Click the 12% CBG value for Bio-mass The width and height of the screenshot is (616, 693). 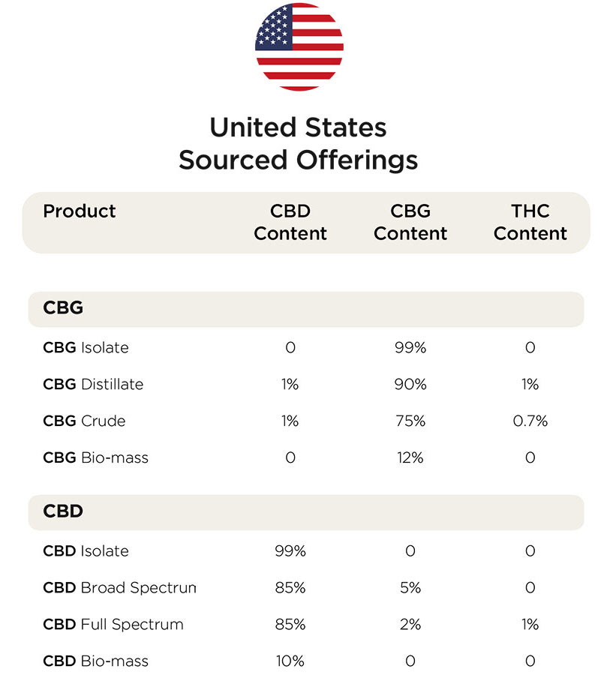point(410,457)
